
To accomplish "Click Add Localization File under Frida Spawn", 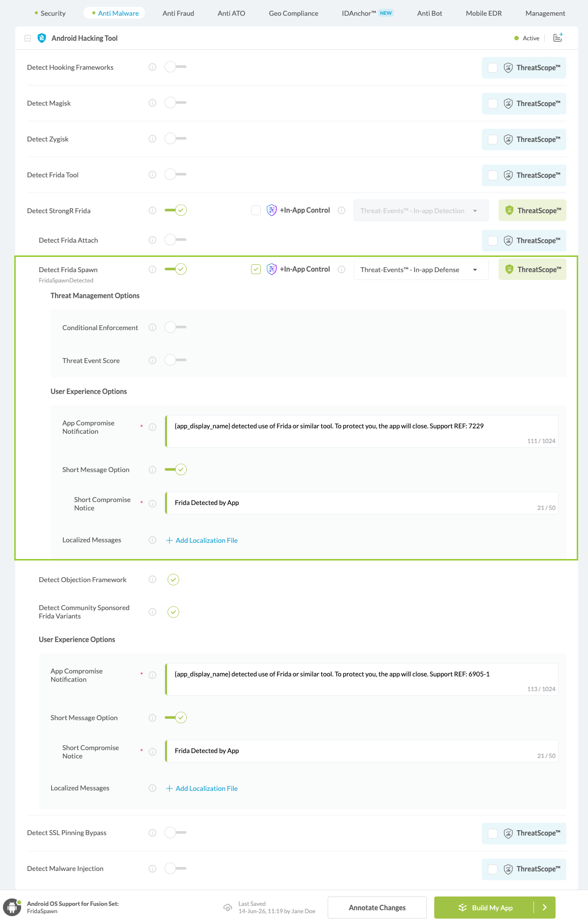I will [202, 540].
